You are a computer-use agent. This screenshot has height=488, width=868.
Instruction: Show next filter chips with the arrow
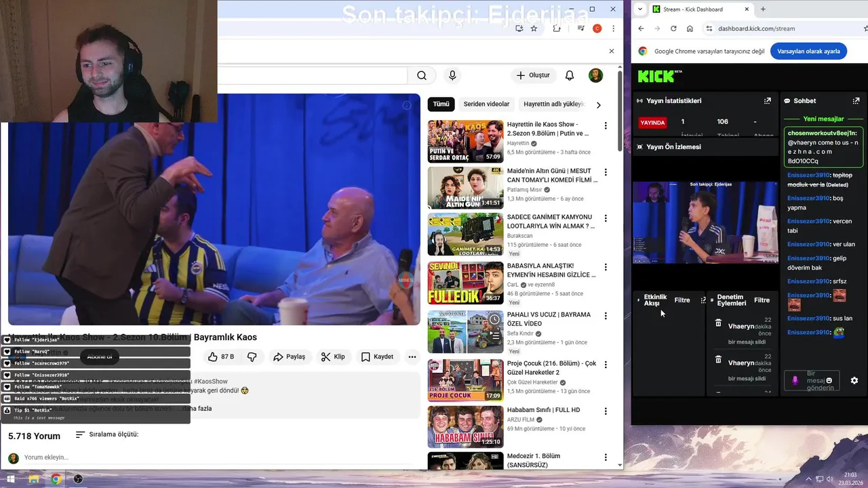598,105
